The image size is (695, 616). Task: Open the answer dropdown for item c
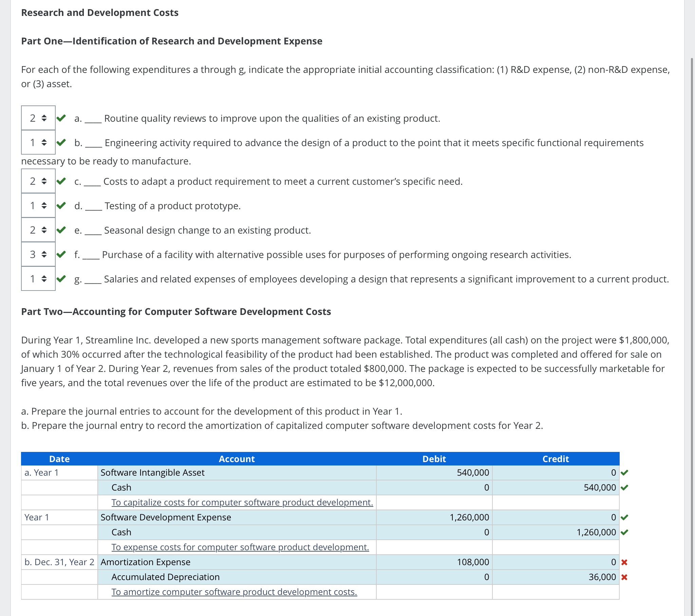coord(38,181)
